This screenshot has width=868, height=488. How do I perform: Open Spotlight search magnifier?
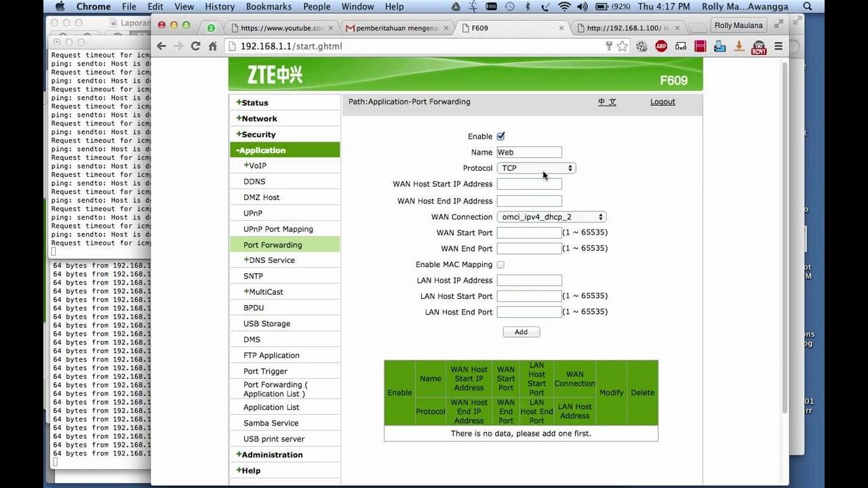coord(807,6)
